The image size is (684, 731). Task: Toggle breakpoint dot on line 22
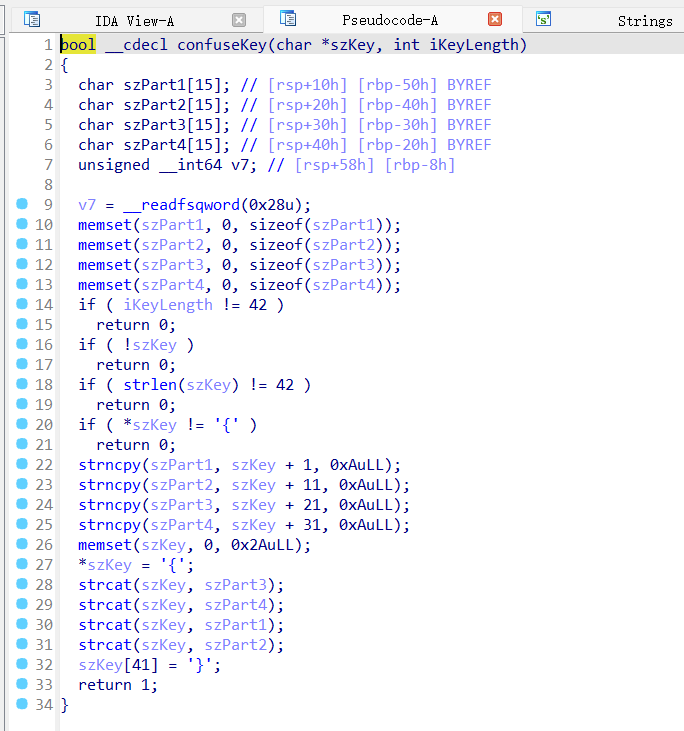(22, 464)
